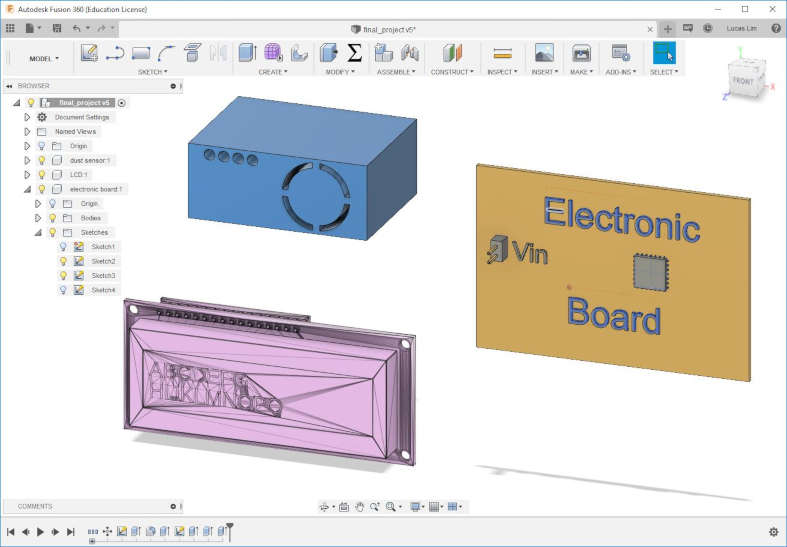Click the Insert Decal image icon
787x547 pixels.
[544, 53]
